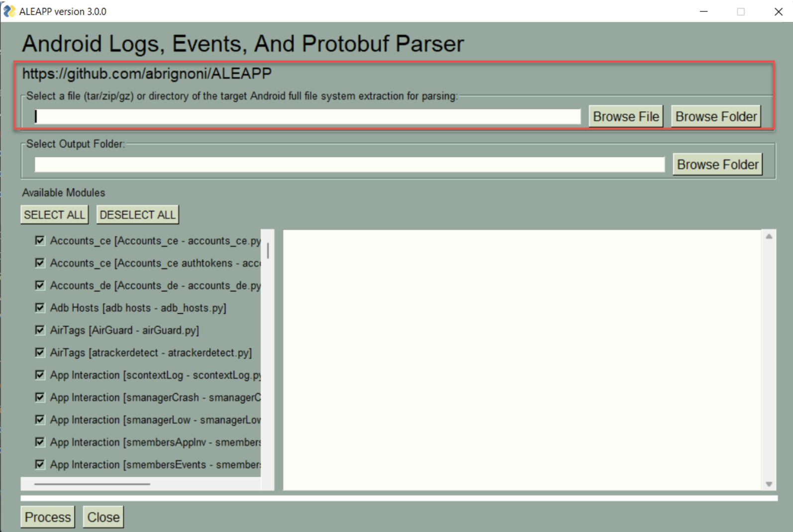
Task: Click the module list horizontal scrollbar thumb
Action: pyautogui.click(x=92, y=484)
